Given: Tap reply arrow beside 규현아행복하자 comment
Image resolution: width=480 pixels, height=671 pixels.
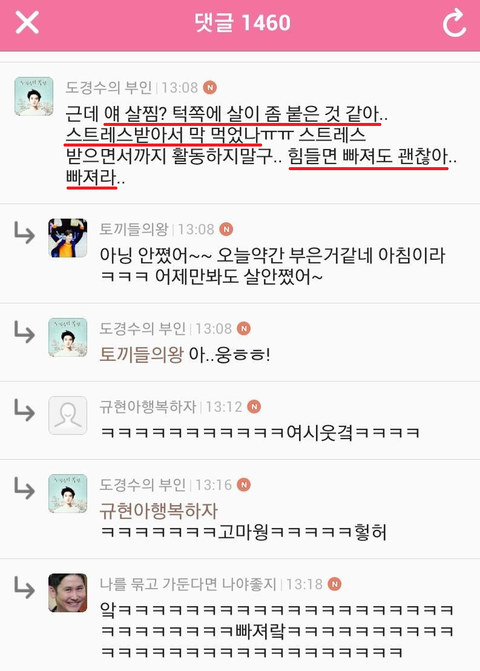Looking at the screenshot, I should [x=24, y=410].
